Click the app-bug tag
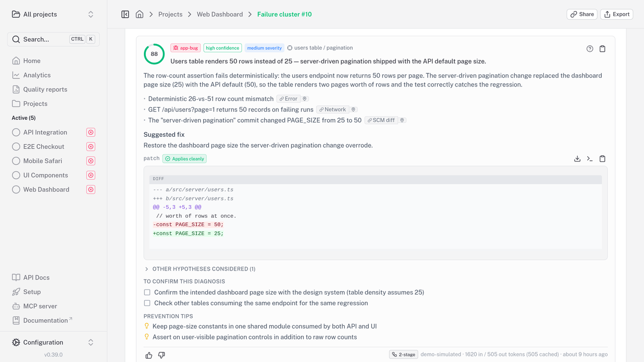Viewport: 644px width, 362px height. tap(186, 48)
